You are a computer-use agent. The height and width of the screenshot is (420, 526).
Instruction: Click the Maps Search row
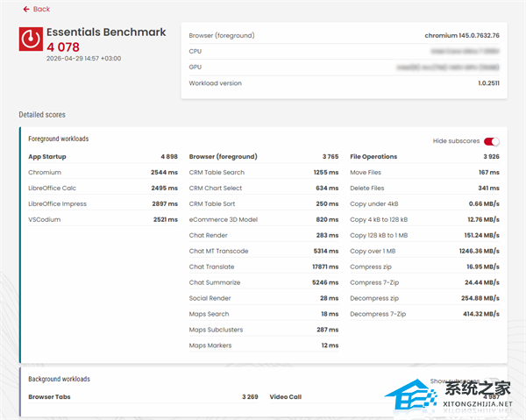(x=264, y=314)
